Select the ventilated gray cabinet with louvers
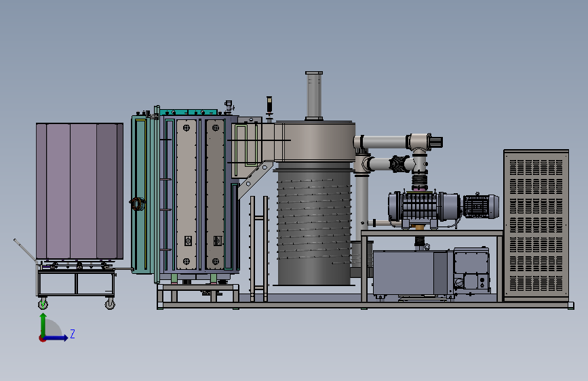 tap(536, 225)
